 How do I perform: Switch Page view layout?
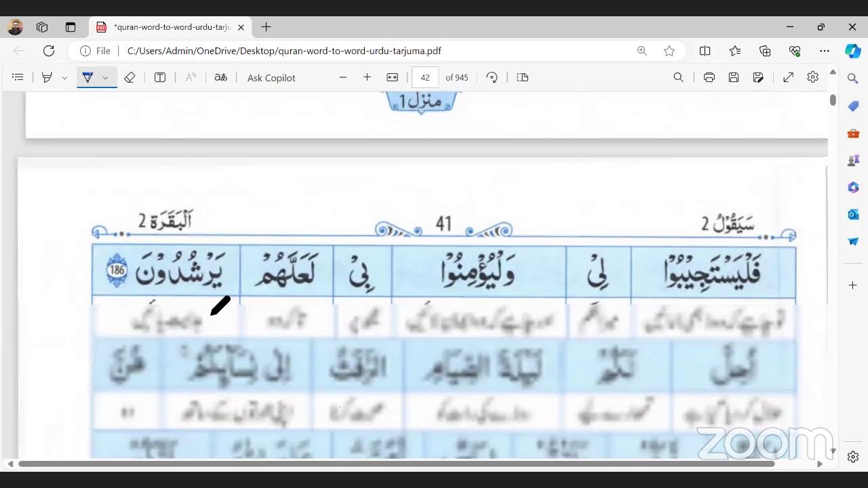tap(522, 77)
